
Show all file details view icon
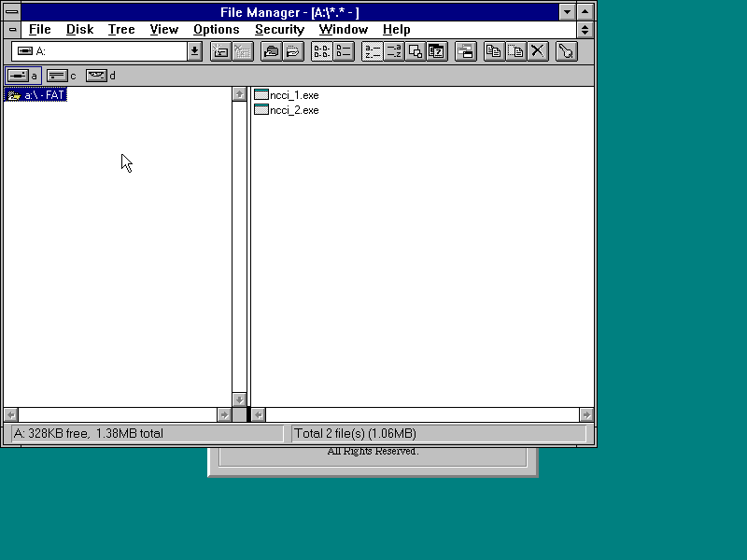pos(344,51)
